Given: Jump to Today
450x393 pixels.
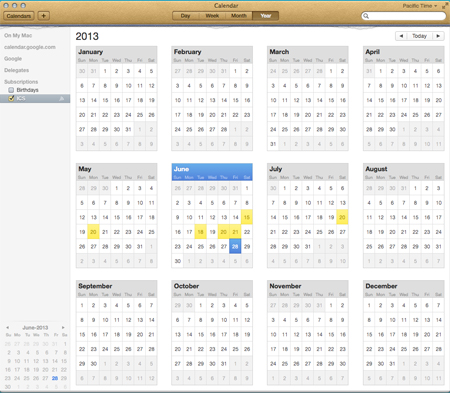Looking at the screenshot, I should 419,36.
